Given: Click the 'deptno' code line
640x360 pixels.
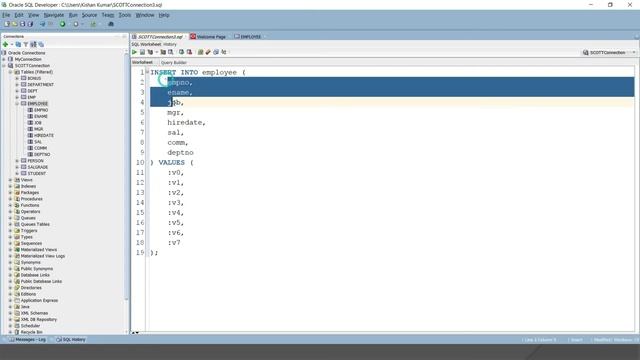Looking at the screenshot, I should [180, 153].
